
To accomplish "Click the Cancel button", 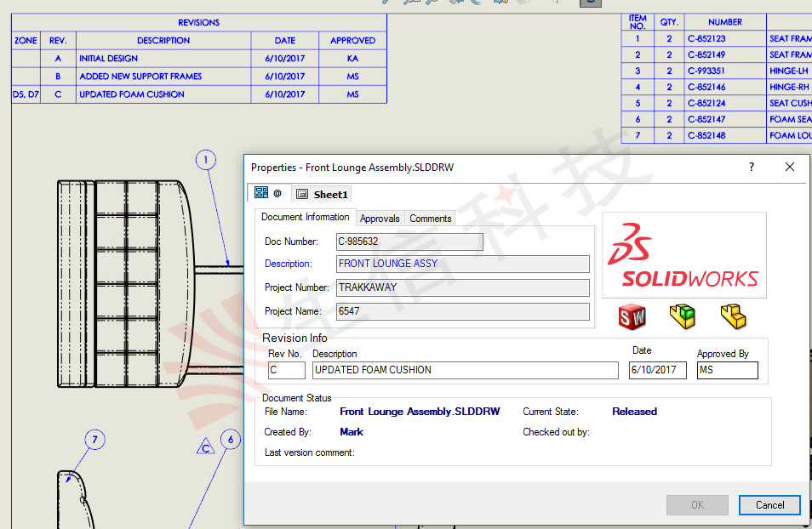I will click(769, 504).
